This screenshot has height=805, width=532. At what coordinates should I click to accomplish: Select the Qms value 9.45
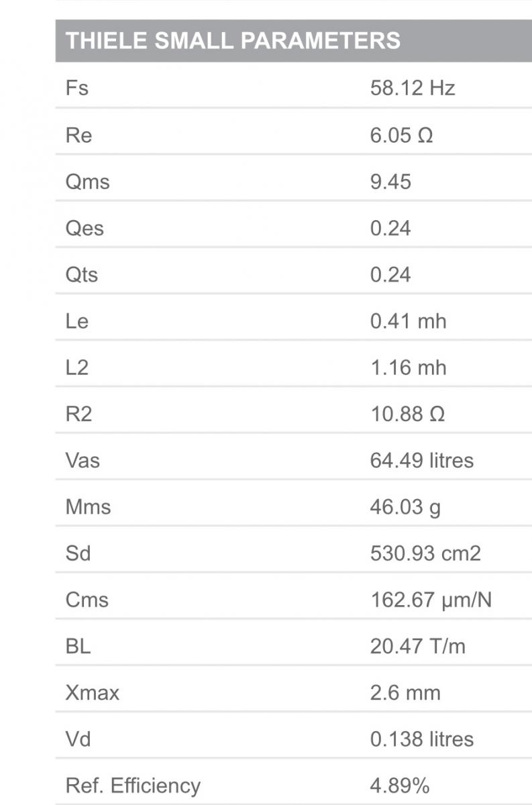pos(390,182)
